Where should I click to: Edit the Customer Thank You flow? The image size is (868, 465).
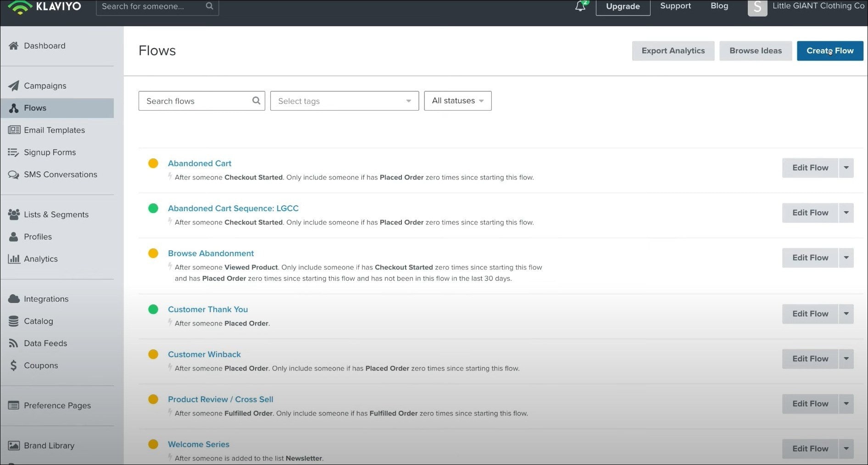[810, 314]
